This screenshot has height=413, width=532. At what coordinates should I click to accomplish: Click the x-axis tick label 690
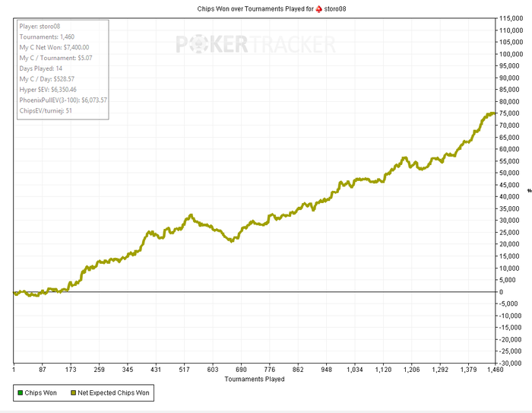point(241,369)
